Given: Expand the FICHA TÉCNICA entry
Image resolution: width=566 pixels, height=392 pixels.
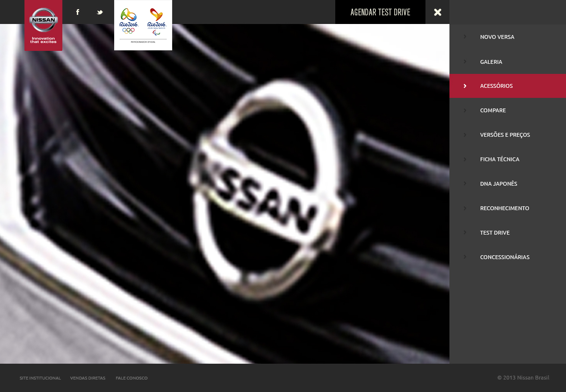Looking at the screenshot, I should pos(500,159).
